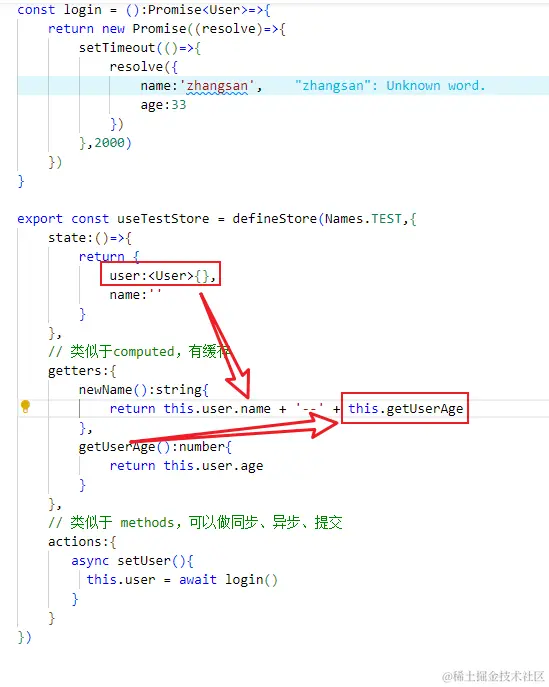
Task: Click the underlined 'zhangsan' string
Action: [x=217, y=86]
